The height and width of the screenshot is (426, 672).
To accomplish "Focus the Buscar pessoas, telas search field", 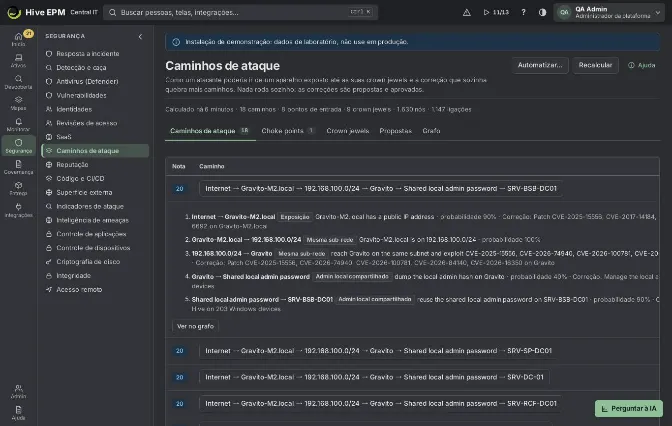I will pos(240,12).
